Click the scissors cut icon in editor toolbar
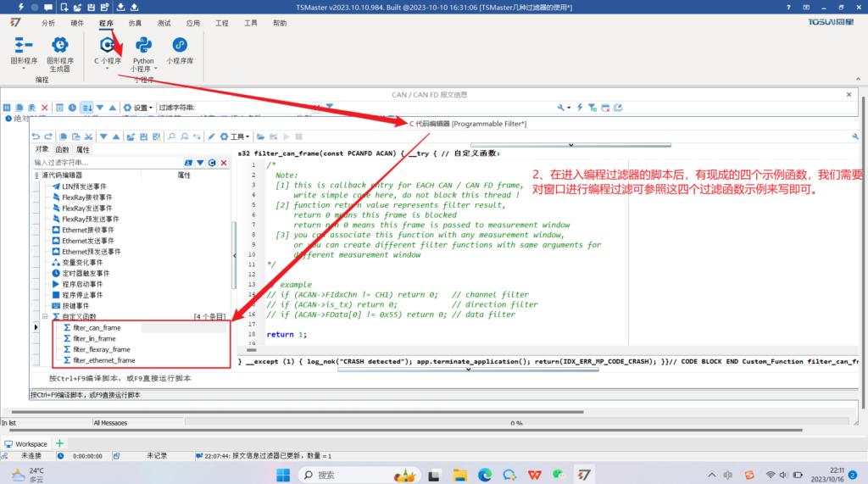The height and width of the screenshot is (484, 868). click(87, 136)
